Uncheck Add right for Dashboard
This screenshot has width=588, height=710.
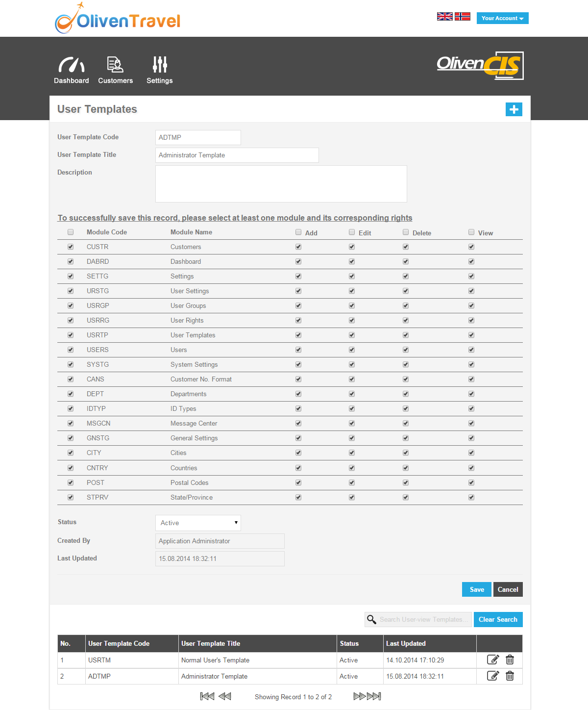click(298, 261)
